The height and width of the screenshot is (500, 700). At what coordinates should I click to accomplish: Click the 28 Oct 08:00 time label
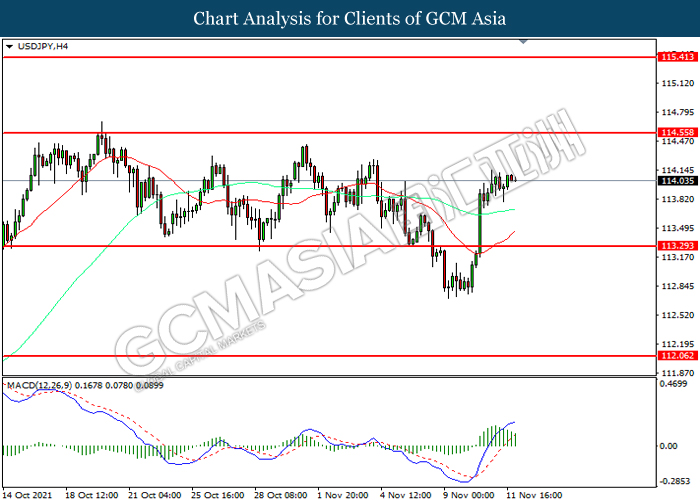point(280,495)
